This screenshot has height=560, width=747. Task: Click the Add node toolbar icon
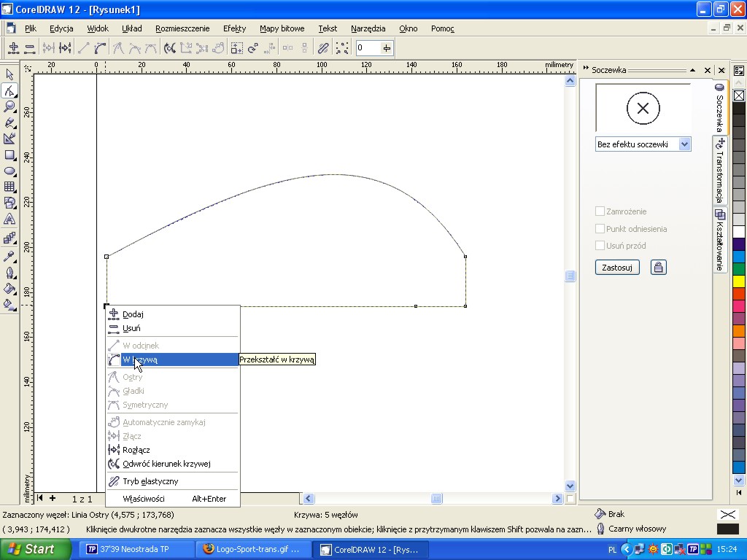click(13, 48)
